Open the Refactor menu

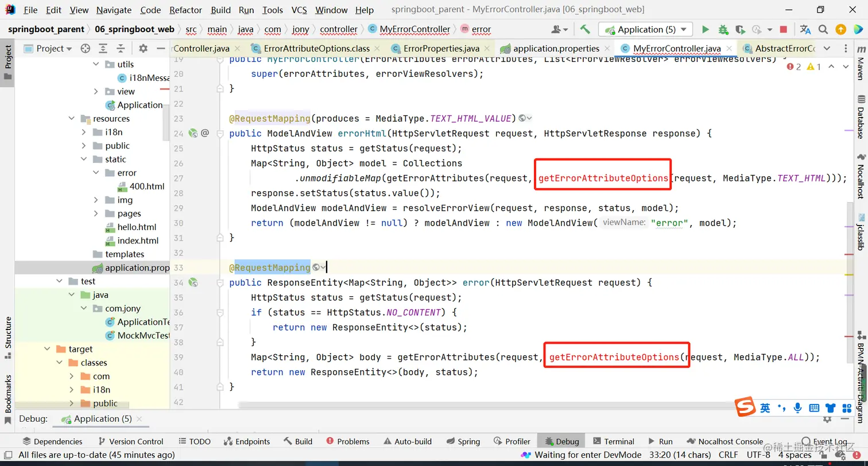point(186,10)
